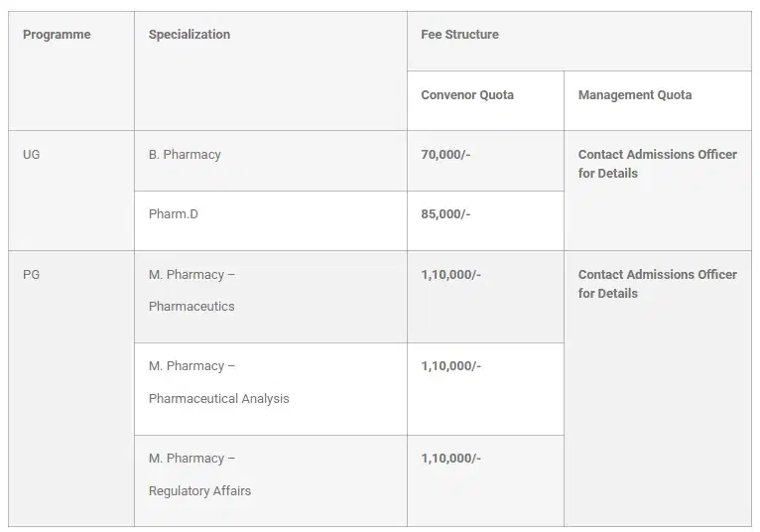Click the Management Quota sub-header
Image resolution: width=760 pixels, height=532 pixels.
pyautogui.click(x=635, y=95)
